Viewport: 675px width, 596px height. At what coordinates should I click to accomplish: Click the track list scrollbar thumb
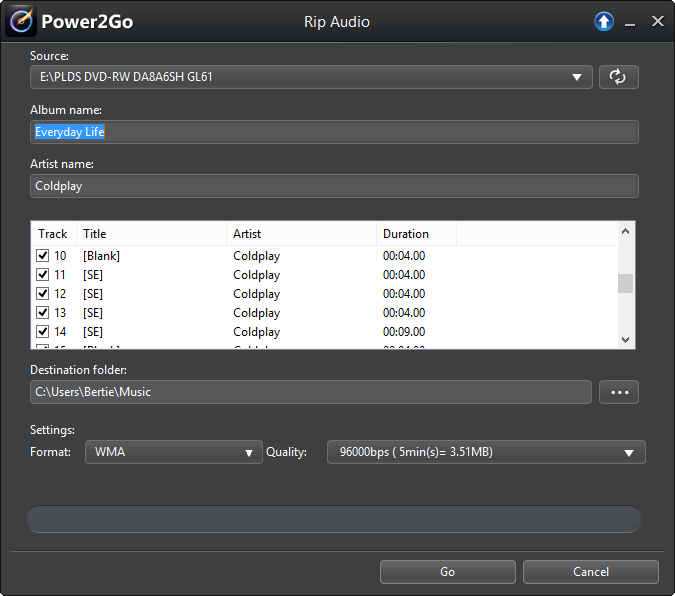625,283
